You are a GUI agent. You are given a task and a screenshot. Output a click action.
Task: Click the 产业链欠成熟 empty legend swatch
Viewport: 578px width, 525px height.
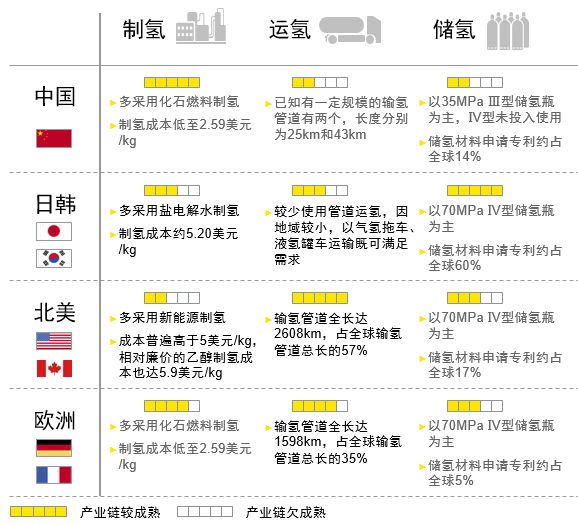(205, 511)
